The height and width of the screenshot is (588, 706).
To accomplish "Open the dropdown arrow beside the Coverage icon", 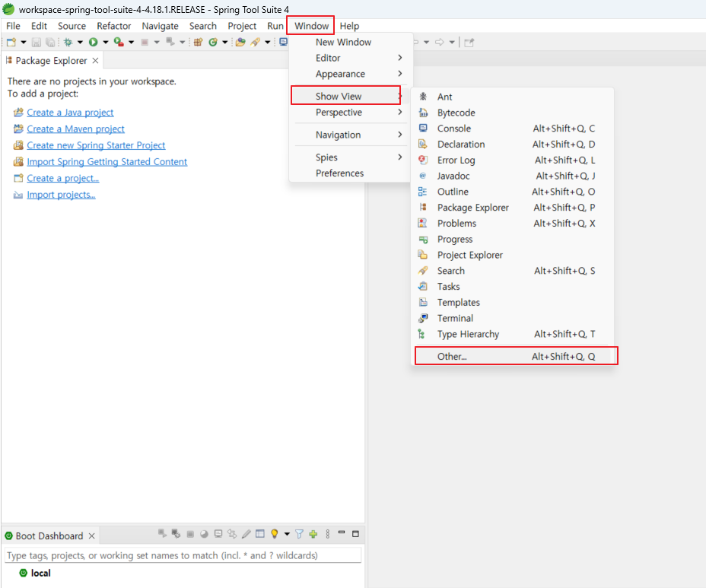I will pos(132,43).
